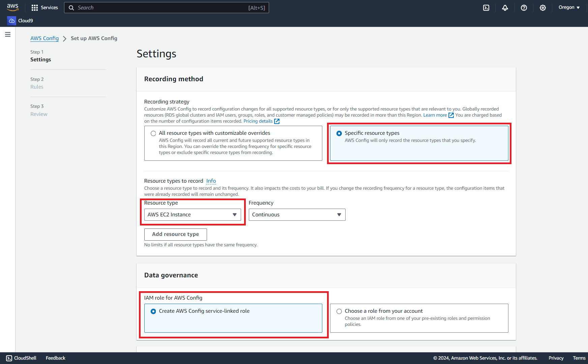Open the help question mark menu
Screen dimensions: 588x364
(x=524, y=7)
